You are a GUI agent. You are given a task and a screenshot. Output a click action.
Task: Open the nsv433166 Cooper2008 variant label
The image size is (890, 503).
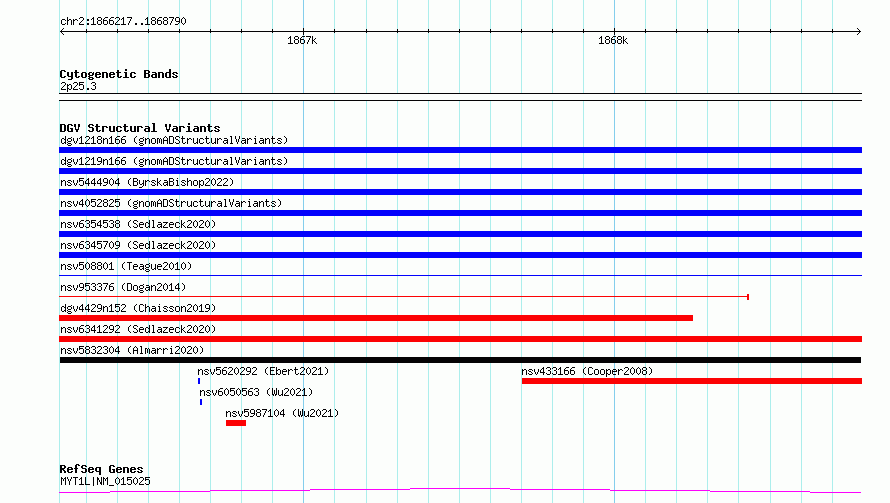pos(587,371)
